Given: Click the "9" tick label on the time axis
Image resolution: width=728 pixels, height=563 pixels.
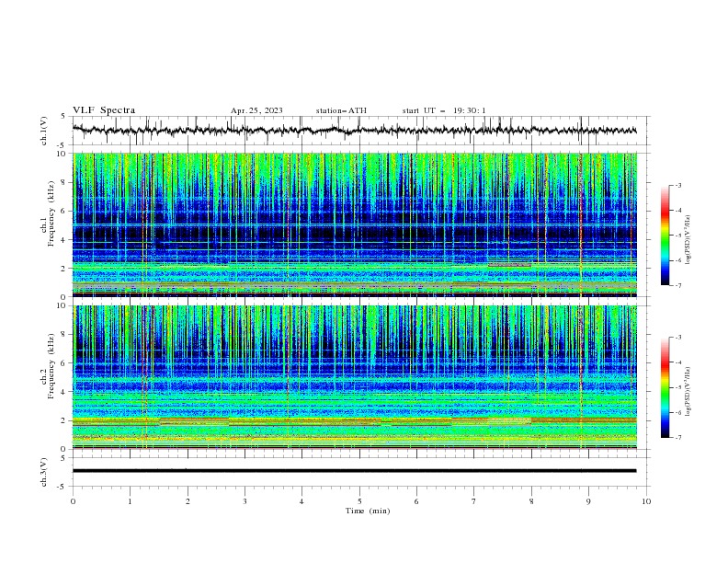Looking at the screenshot, I should pos(588,501).
